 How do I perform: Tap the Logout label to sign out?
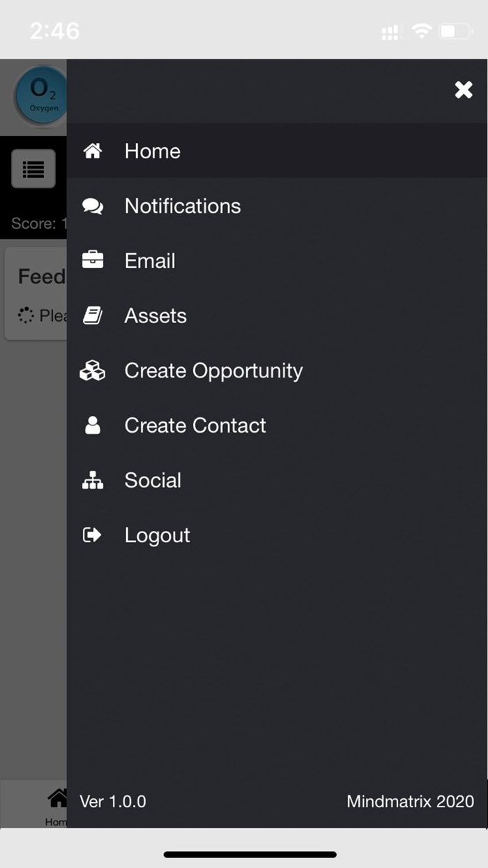pyautogui.click(x=158, y=535)
